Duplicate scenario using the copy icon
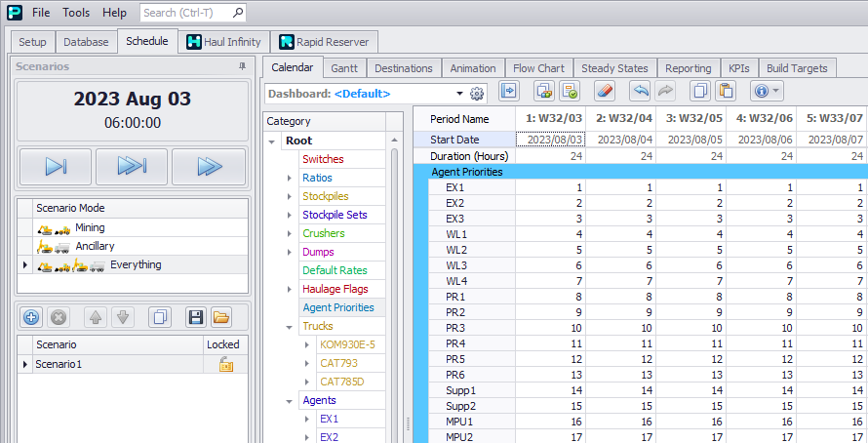The width and height of the screenshot is (868, 443). point(162,317)
